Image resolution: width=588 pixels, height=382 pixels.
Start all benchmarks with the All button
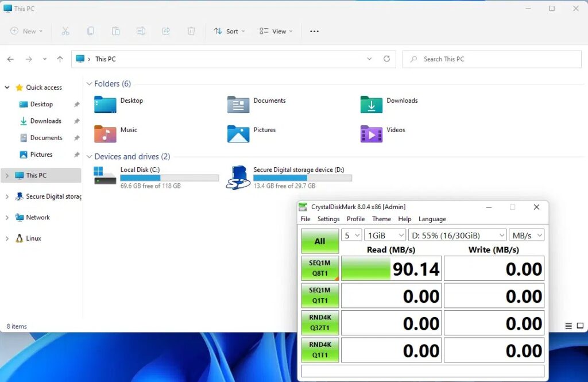click(x=320, y=241)
